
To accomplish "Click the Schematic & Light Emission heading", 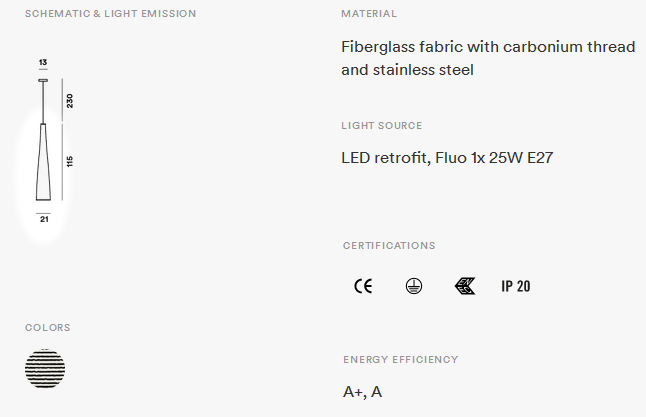I will (110, 14).
